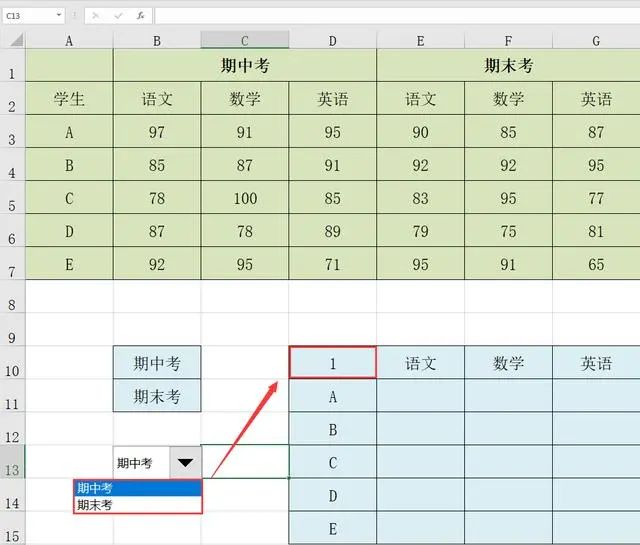The height and width of the screenshot is (545, 640).
Task: Click the combo box text field showing 期中考
Action: point(140,463)
